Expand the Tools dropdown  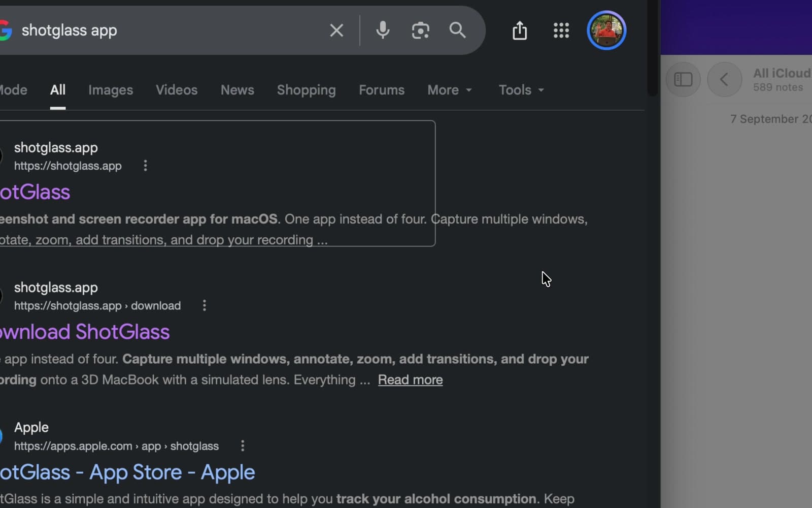(x=521, y=90)
